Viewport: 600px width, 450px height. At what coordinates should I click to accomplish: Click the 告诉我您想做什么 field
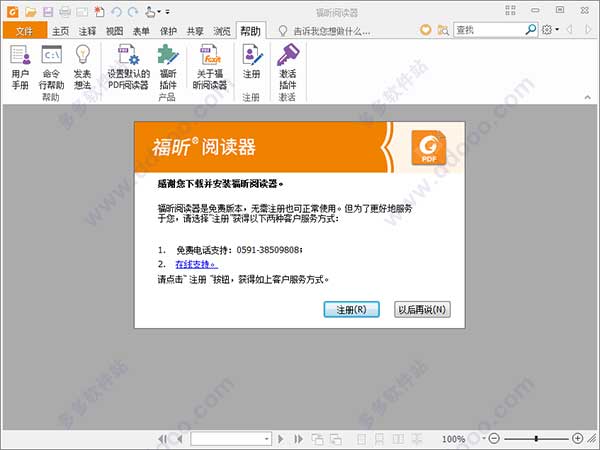331,31
